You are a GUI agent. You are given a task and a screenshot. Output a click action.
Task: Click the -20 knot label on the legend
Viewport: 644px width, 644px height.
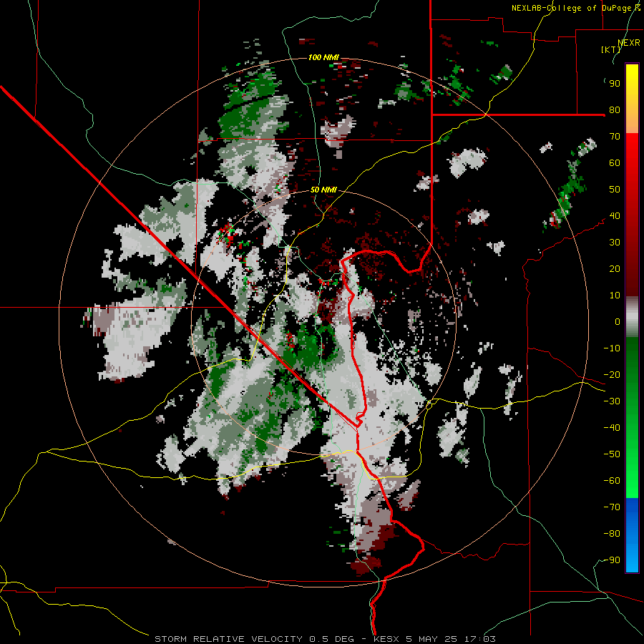[x=612, y=374]
